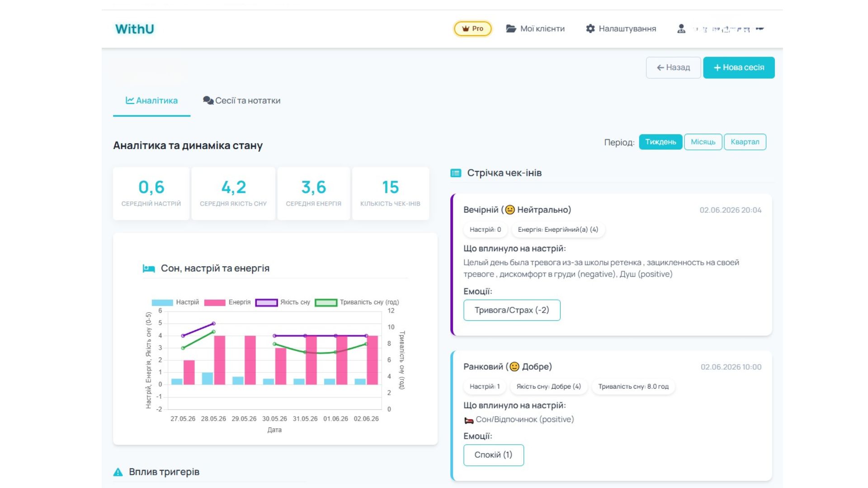Viewport: 868px width, 488px height.
Task: Click the Тривога/Страх (-2) emotion tag
Action: pos(512,310)
